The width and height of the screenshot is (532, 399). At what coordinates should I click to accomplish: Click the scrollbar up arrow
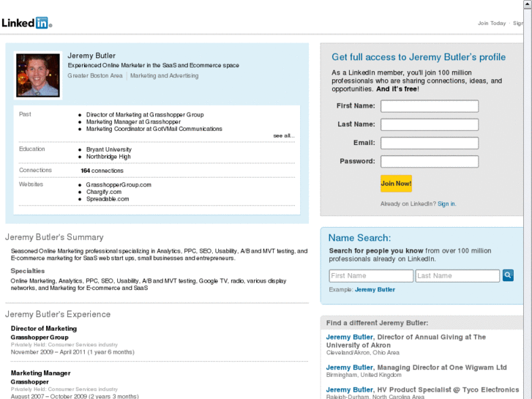(x=528, y=4)
